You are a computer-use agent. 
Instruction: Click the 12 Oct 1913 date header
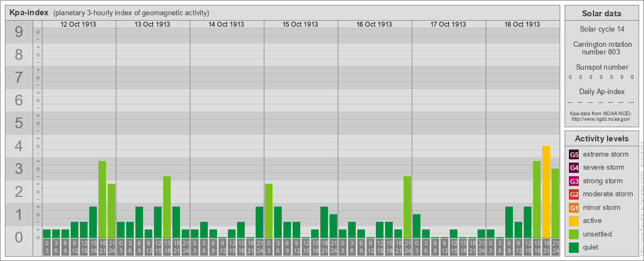click(x=78, y=24)
